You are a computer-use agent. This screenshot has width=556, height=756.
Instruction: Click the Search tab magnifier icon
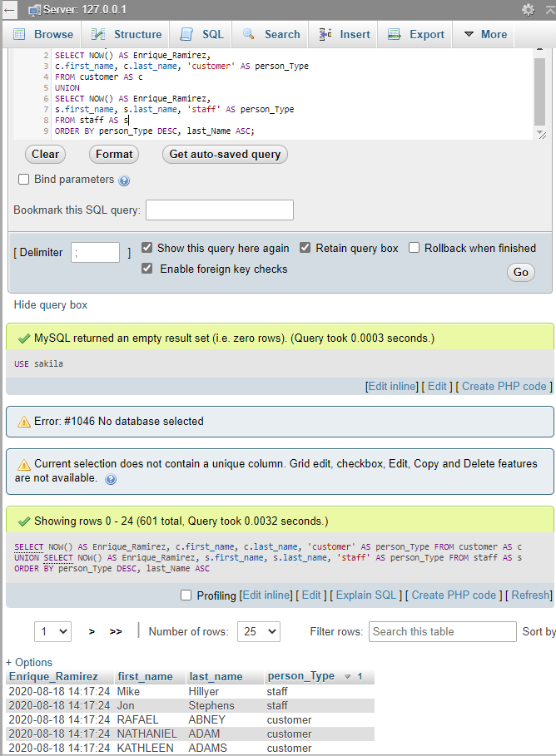[249, 34]
